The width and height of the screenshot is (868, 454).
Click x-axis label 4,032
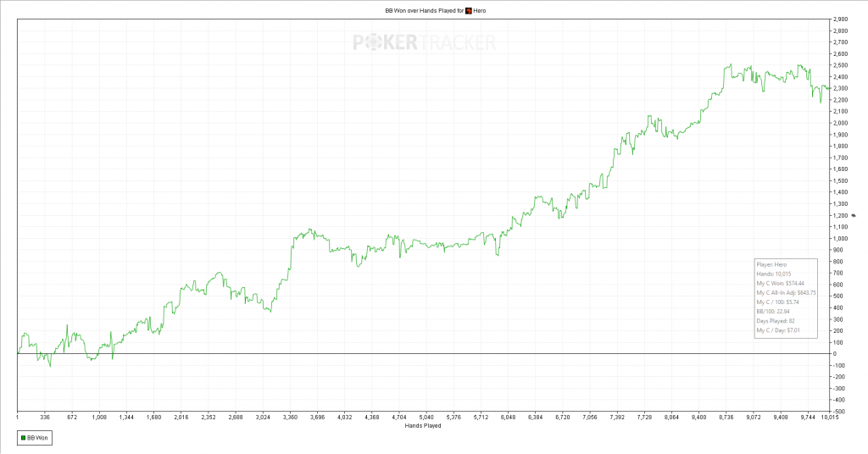tap(344, 418)
